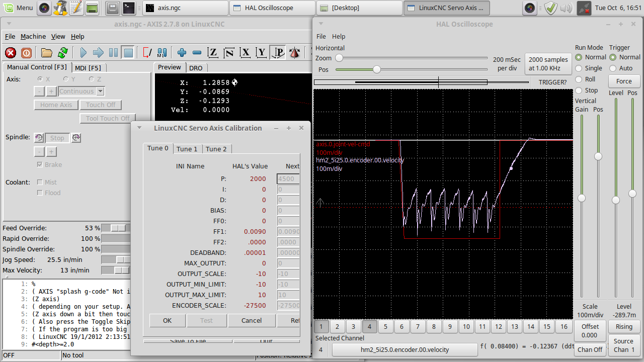Start spindle counterclockwise icon

(x=39, y=138)
